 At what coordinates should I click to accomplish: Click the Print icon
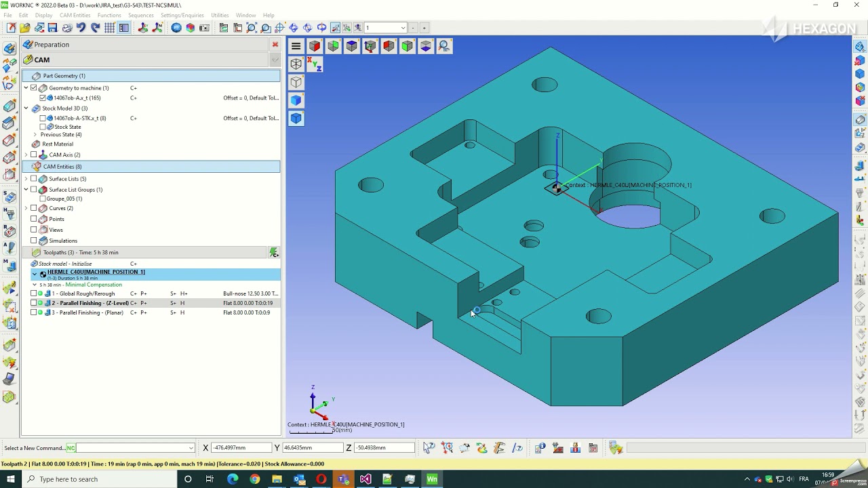[67, 28]
